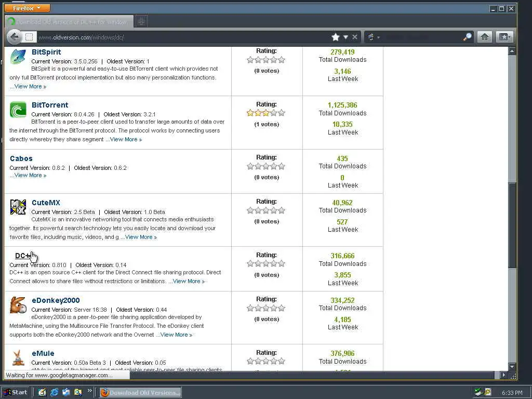The width and height of the screenshot is (532, 399).
Task: Click the 6:33 PM taskbar clock
Action: pos(512,393)
